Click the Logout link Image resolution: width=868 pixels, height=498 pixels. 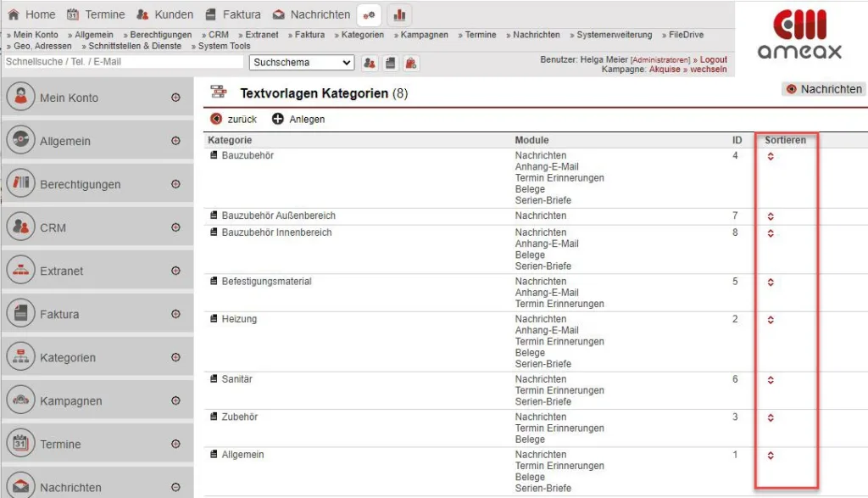(x=715, y=59)
